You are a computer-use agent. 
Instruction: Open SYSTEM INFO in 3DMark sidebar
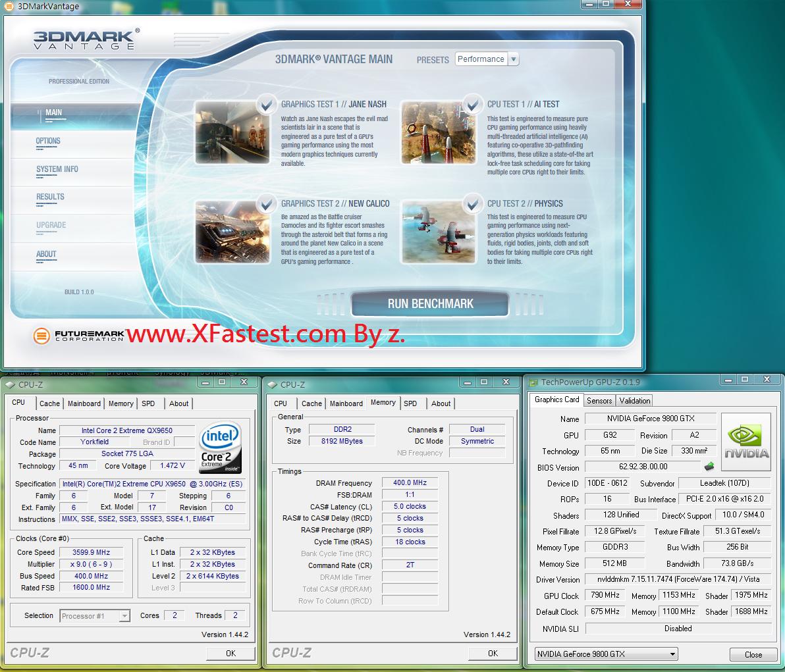pyautogui.click(x=57, y=169)
